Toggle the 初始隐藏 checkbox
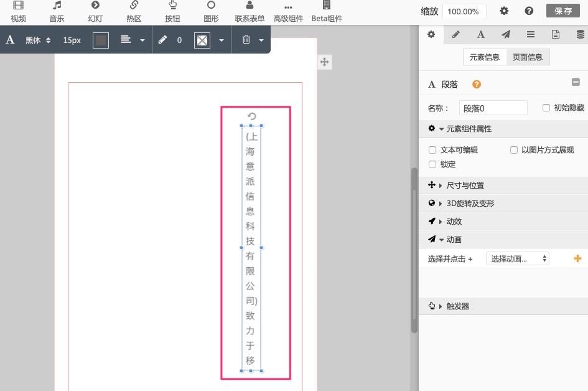The width and height of the screenshot is (588, 391). point(546,108)
